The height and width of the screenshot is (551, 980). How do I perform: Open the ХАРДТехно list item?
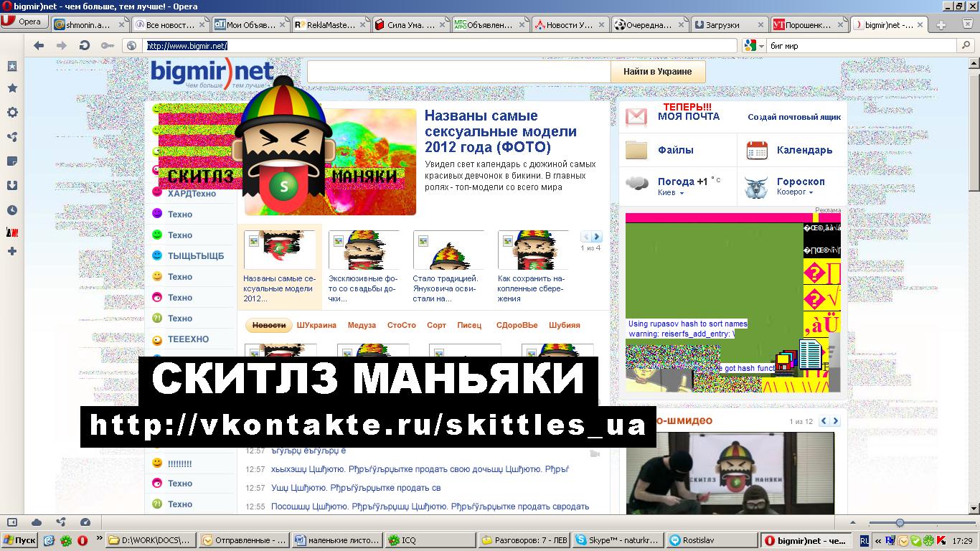coord(192,194)
